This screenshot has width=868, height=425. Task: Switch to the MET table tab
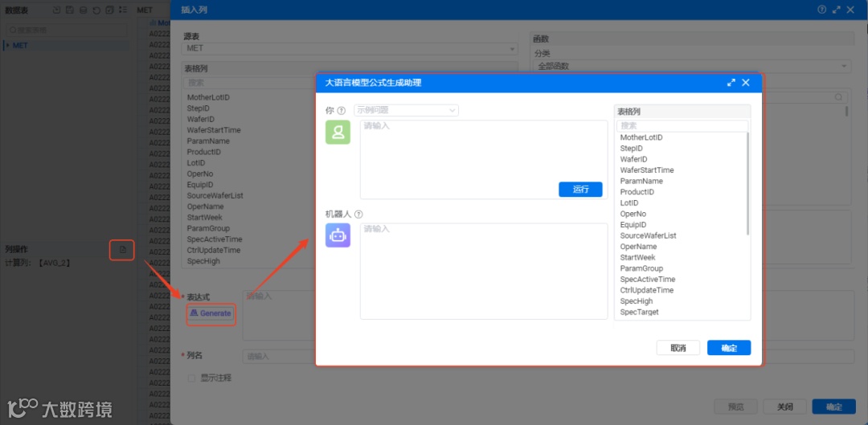[145, 10]
